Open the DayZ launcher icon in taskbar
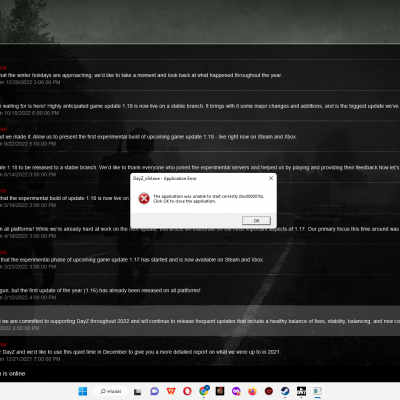The height and width of the screenshot is (400, 400). tap(301, 391)
